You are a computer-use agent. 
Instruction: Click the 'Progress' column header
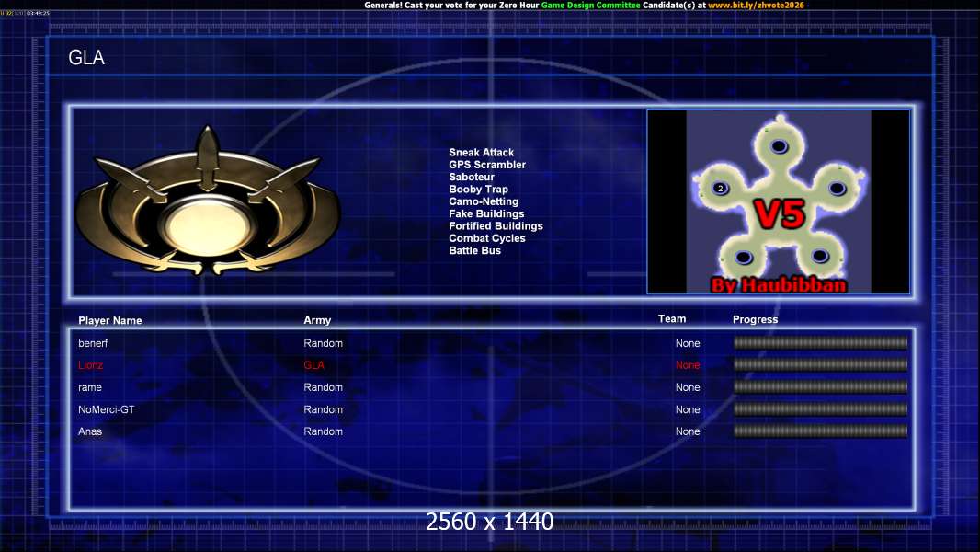pos(755,319)
